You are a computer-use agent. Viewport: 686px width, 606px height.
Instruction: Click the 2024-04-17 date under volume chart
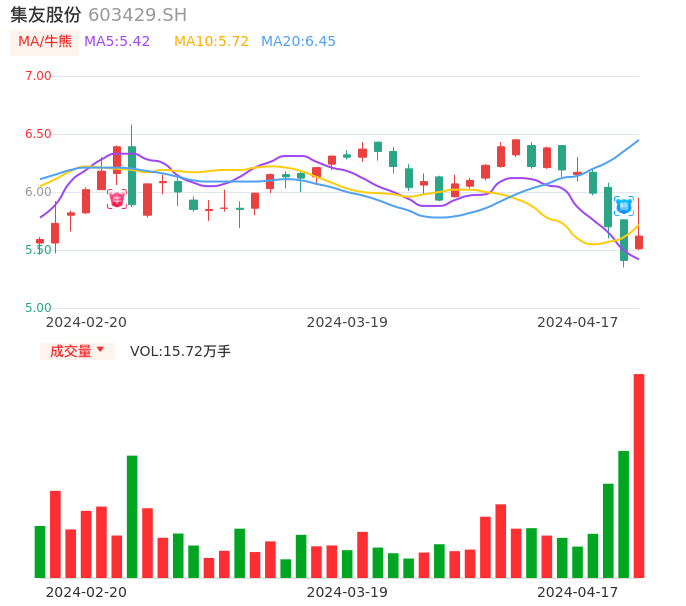[578, 592]
